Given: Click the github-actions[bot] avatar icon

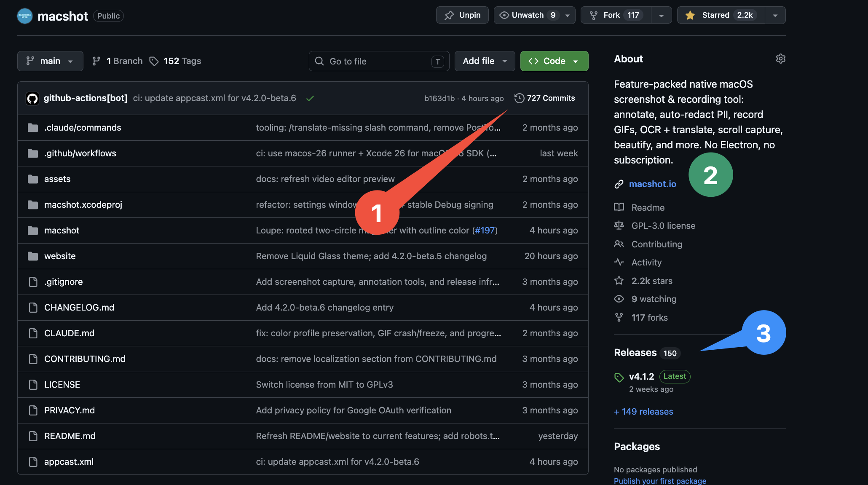Looking at the screenshot, I should 32,98.
